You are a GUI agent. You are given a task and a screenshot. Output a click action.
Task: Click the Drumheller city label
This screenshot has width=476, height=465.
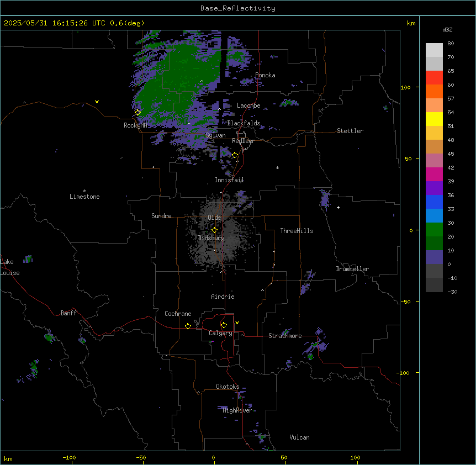352,269
